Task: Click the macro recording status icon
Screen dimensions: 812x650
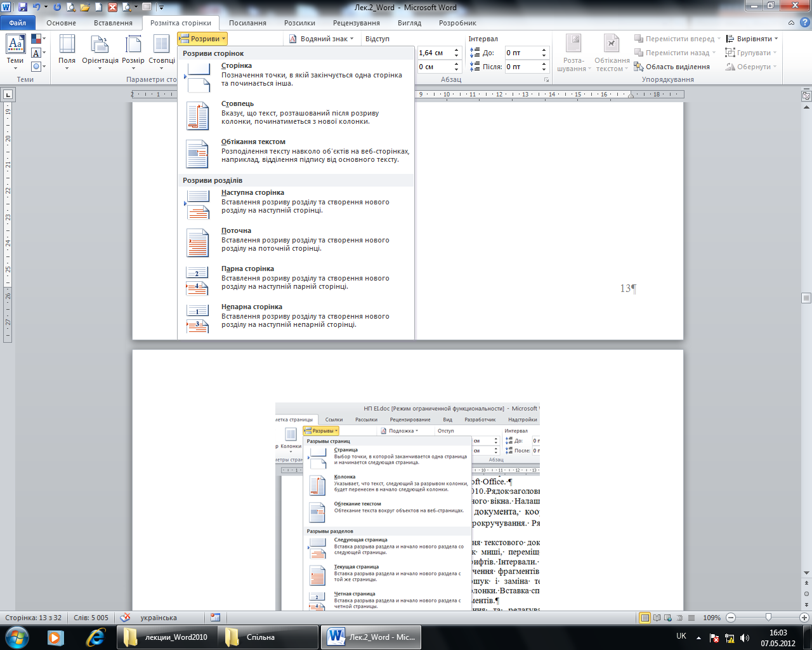Action: tap(215, 618)
